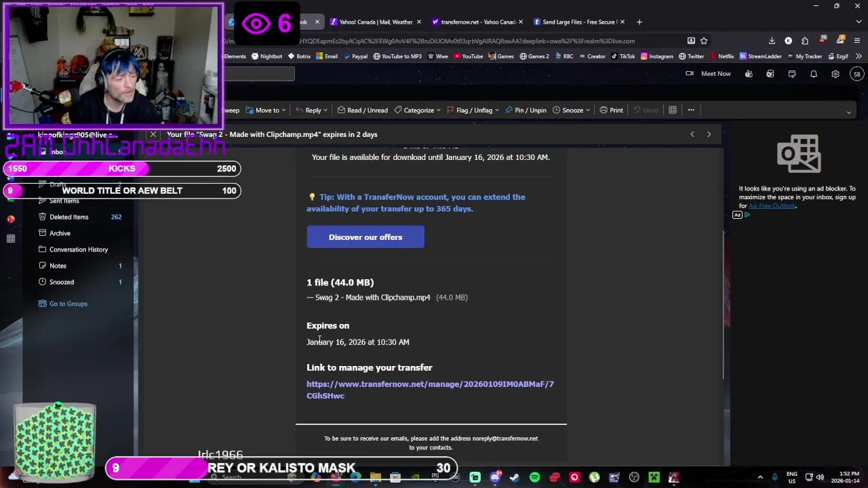Open the Notes folder
Screen dimensions: 868x488
(x=80, y=266)
